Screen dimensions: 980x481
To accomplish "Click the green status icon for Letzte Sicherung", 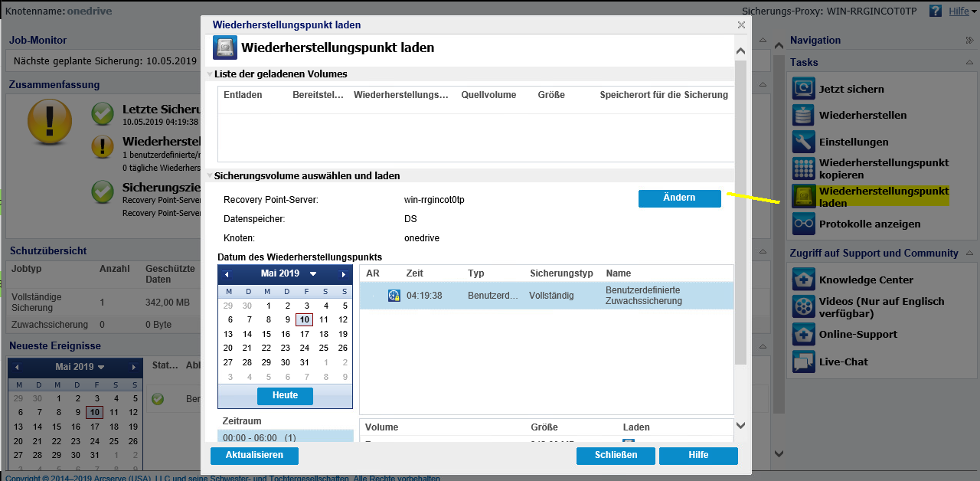I will [x=103, y=114].
